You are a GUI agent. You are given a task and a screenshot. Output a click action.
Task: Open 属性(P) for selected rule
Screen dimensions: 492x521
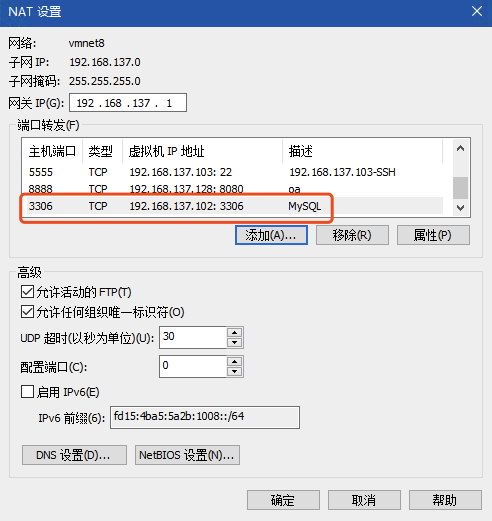(433, 235)
